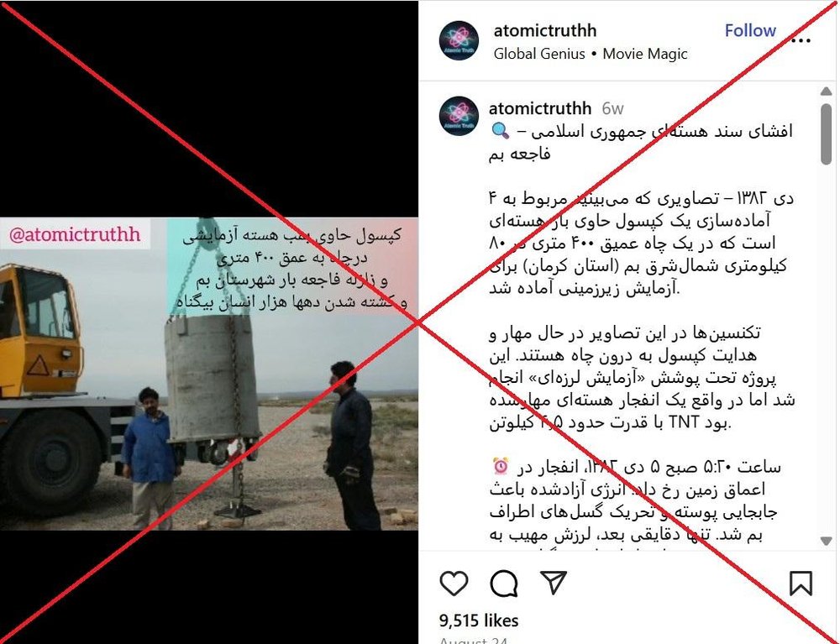The height and width of the screenshot is (644, 840).
Task: Open the Movie Magic audio link
Action: (x=645, y=54)
